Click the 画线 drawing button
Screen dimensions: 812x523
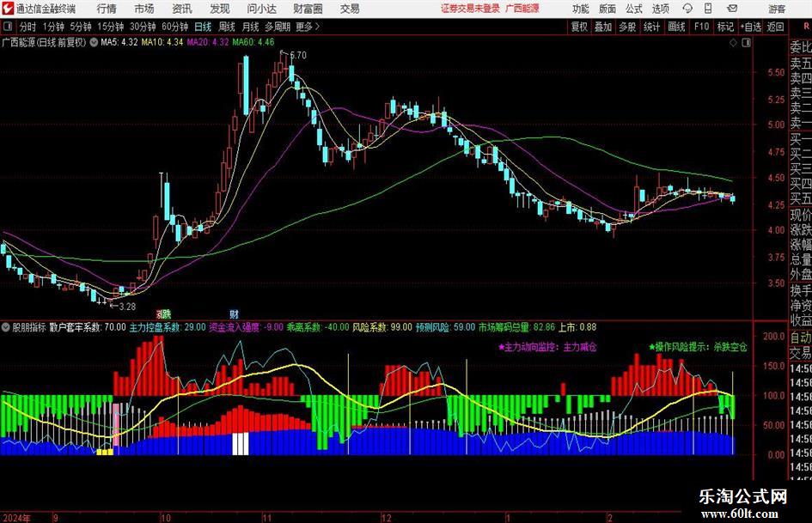click(x=677, y=27)
